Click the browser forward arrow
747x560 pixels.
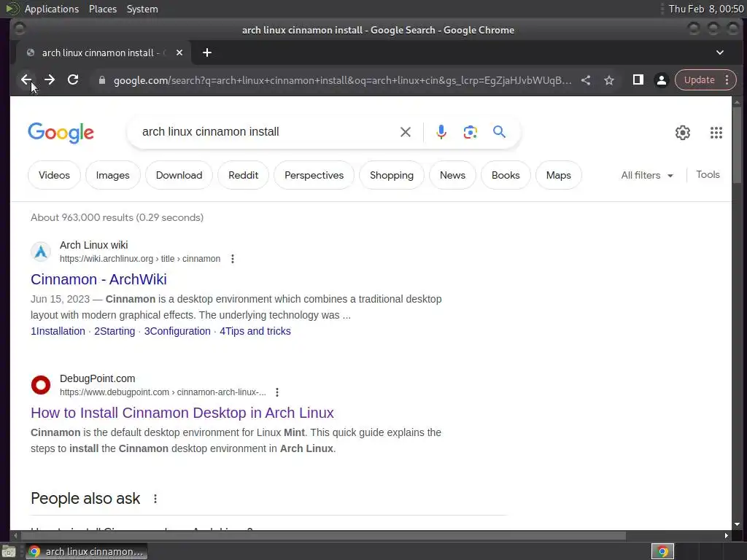coord(50,79)
